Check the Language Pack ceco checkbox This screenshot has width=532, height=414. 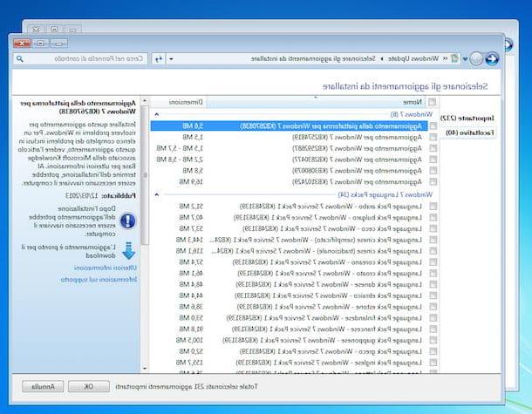(x=433, y=228)
